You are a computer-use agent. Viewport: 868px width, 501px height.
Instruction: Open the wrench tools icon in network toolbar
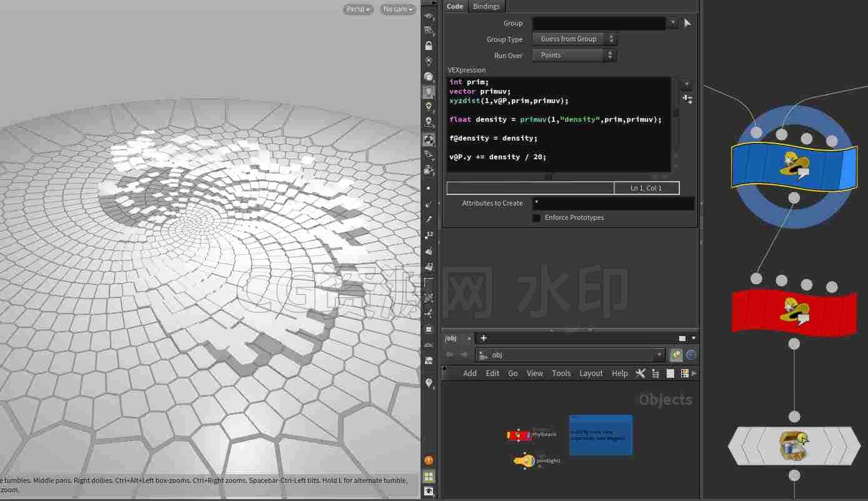[x=641, y=373]
